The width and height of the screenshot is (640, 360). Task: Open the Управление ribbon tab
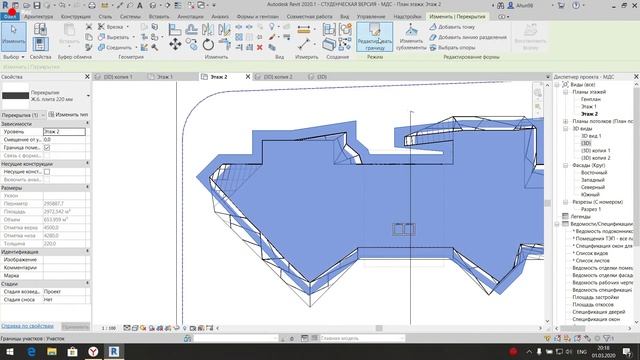371,17
